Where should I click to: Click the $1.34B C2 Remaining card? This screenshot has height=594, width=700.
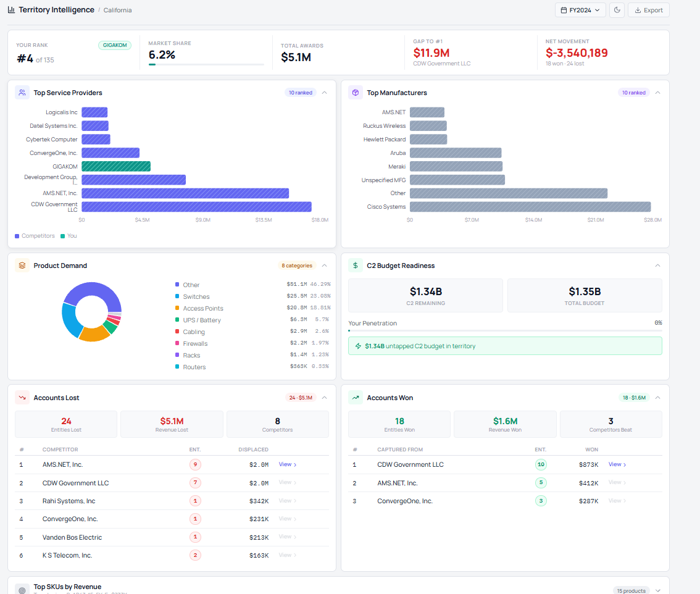pyautogui.click(x=425, y=296)
